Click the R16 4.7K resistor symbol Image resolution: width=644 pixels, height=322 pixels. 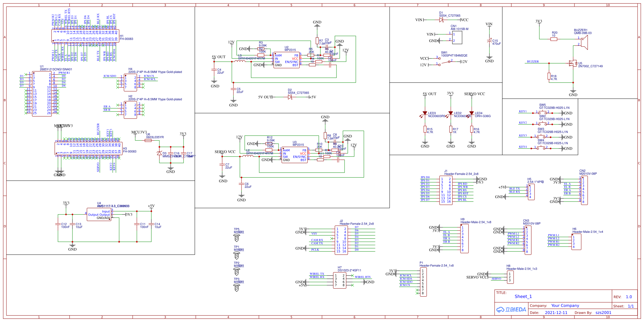(471, 129)
